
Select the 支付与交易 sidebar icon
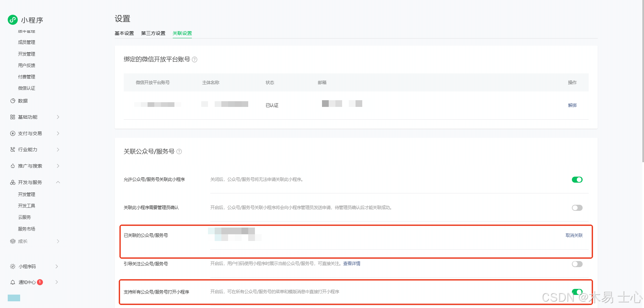12,133
